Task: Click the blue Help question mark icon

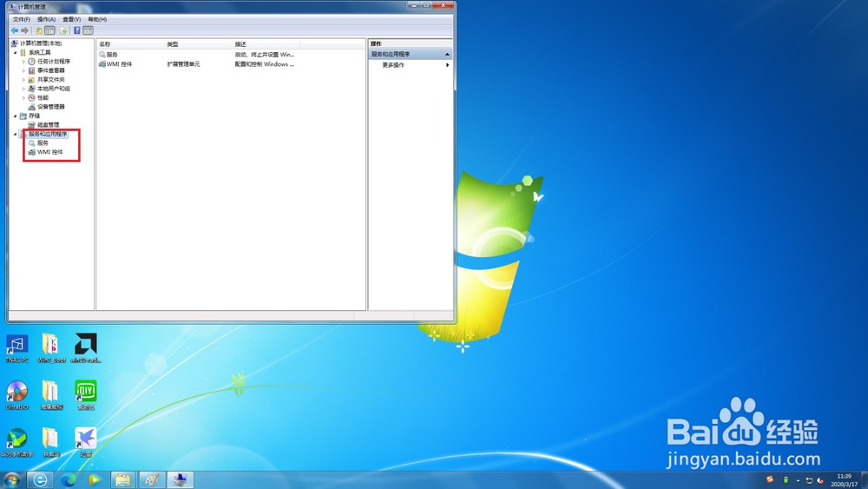Action: tap(77, 30)
